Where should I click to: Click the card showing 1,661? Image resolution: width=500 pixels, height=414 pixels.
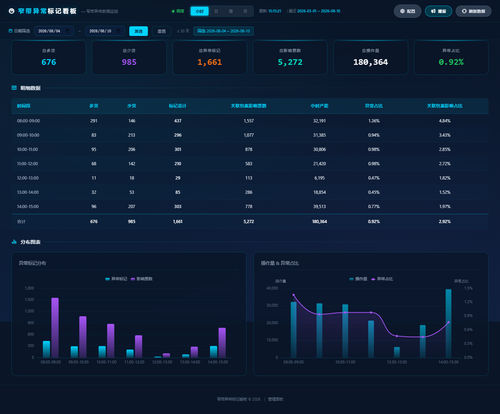[210, 57]
